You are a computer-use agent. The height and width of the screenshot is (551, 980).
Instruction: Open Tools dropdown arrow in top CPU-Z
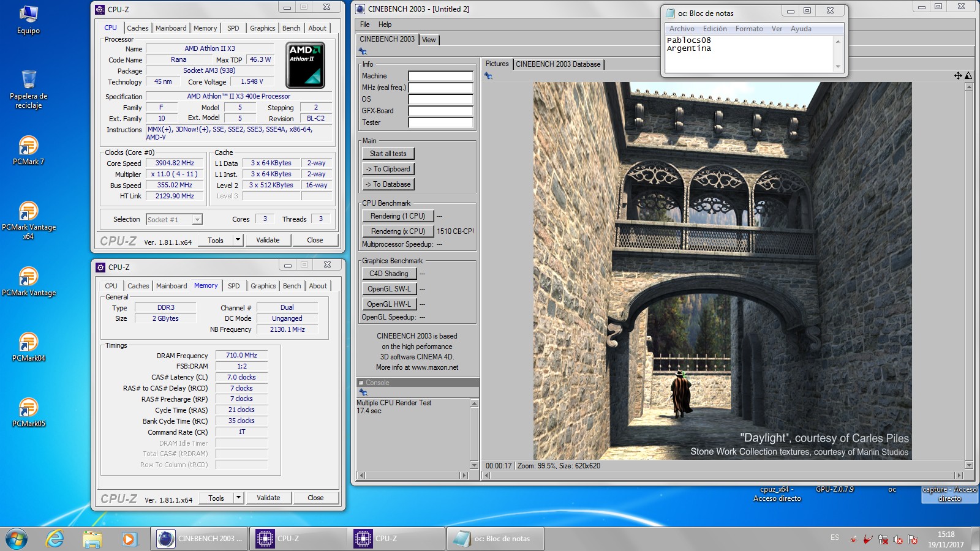pos(238,240)
